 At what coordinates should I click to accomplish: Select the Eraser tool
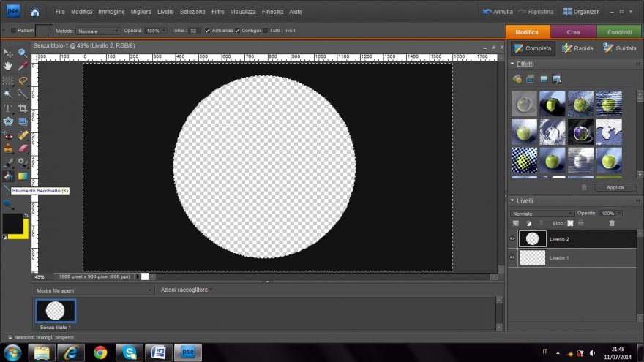[23, 148]
